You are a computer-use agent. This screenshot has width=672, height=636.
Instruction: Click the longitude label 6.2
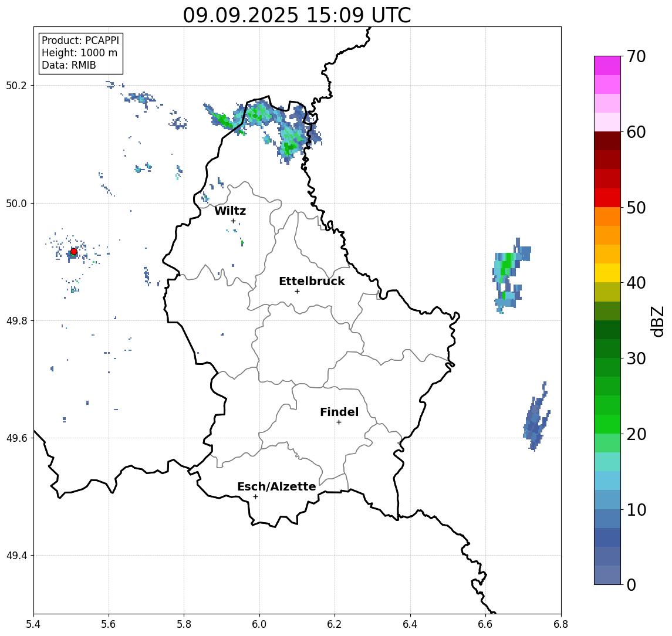[x=335, y=624]
